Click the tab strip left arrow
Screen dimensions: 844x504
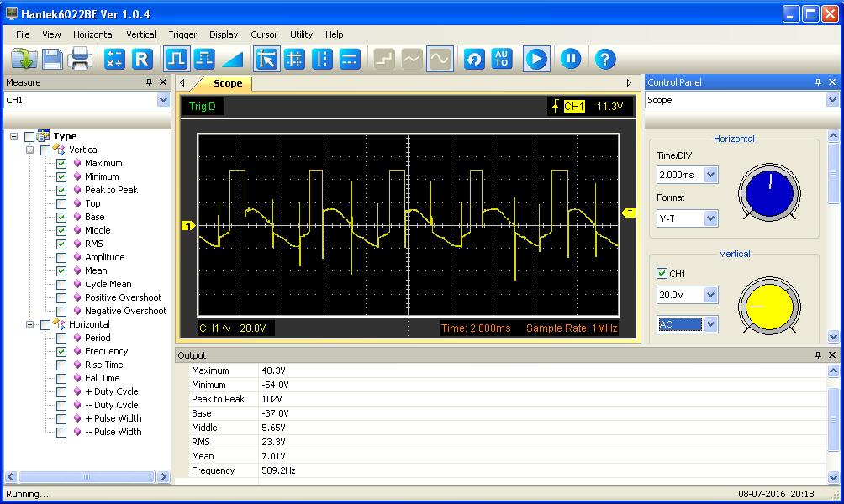[182, 83]
